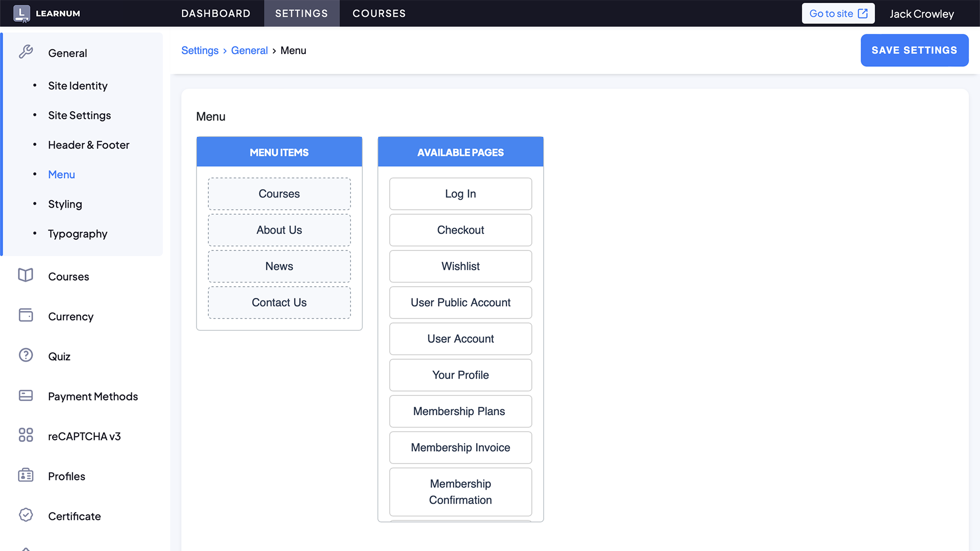The width and height of the screenshot is (980, 551).
Task: Click the Learnum logo
Action: [x=46, y=13]
